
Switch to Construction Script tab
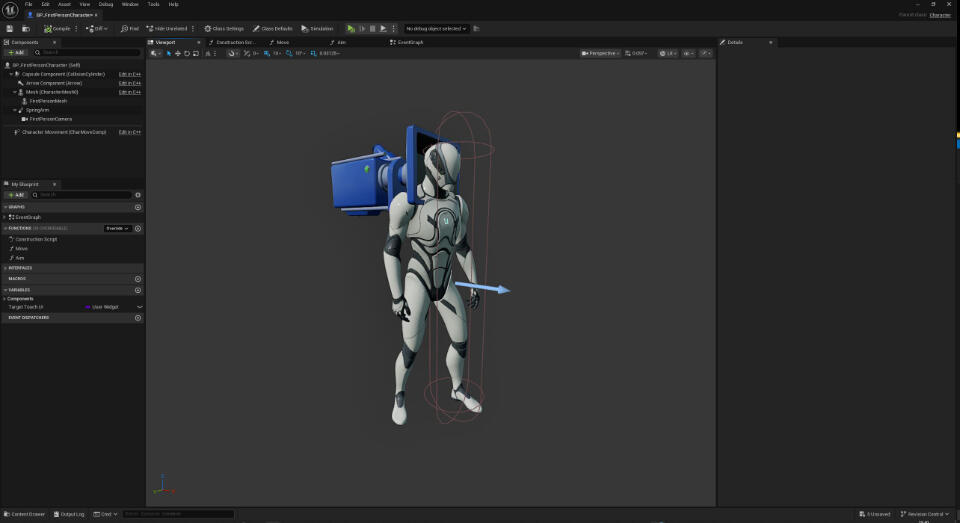tap(235, 42)
